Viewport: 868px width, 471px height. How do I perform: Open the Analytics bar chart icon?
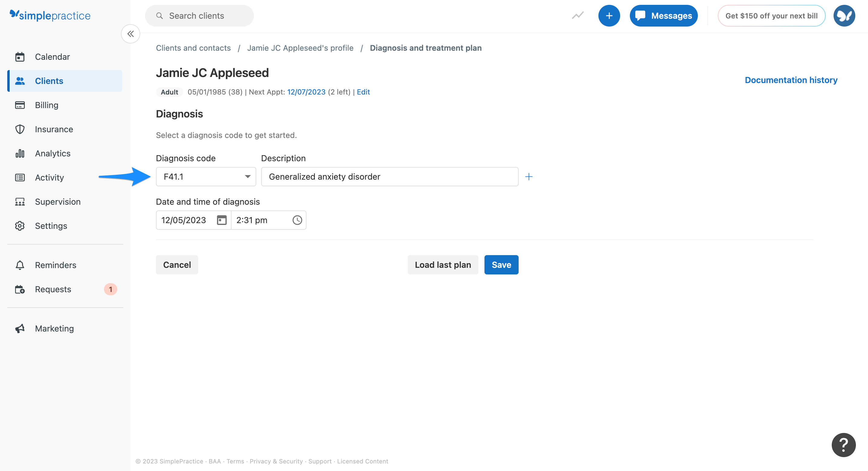20,153
